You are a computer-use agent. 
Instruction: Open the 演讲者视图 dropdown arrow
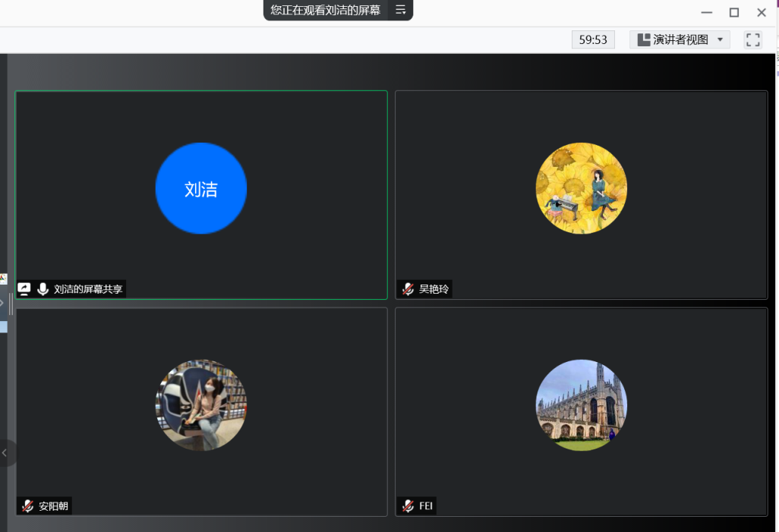[x=720, y=39]
